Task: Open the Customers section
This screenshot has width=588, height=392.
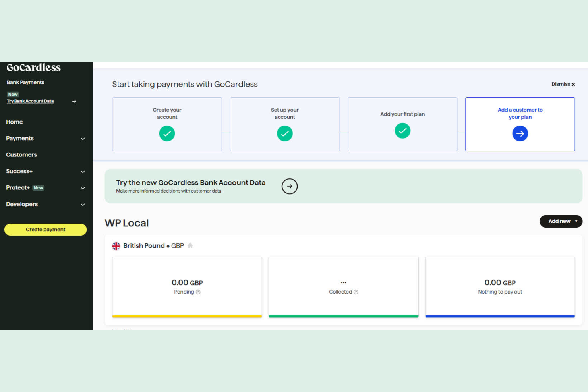Action: pyautogui.click(x=21, y=155)
